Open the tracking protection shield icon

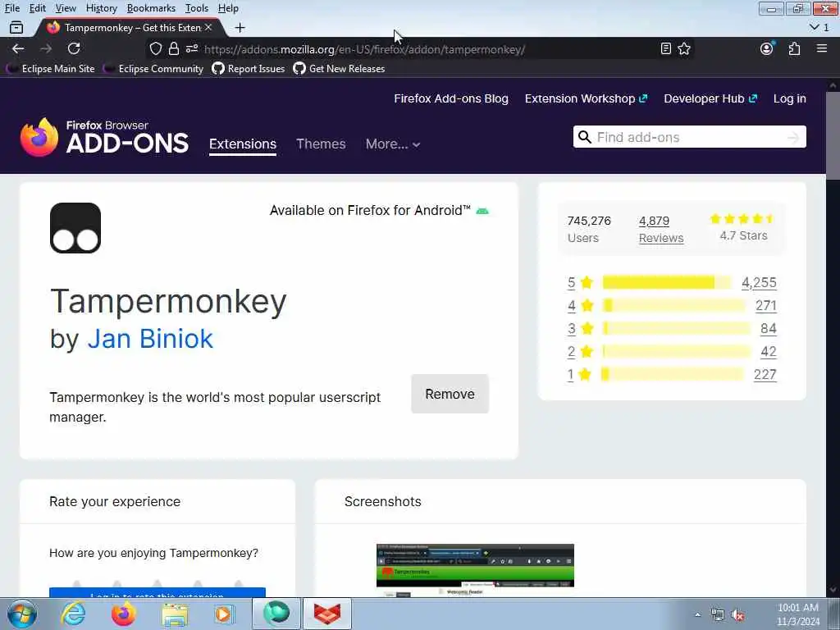click(155, 48)
